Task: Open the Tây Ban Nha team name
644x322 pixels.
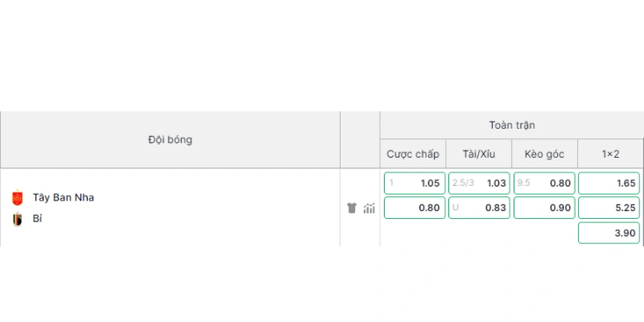Action: (64, 197)
